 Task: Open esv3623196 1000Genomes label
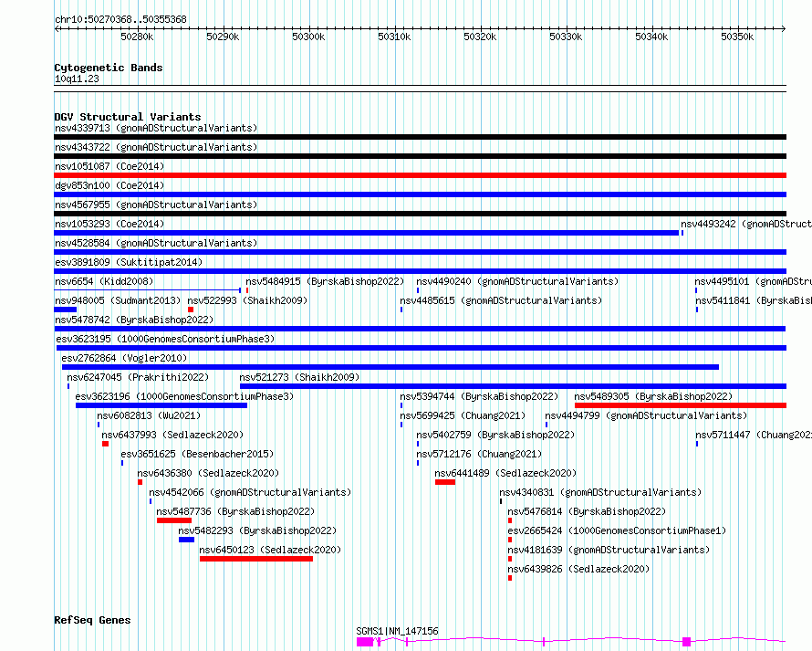tap(184, 396)
